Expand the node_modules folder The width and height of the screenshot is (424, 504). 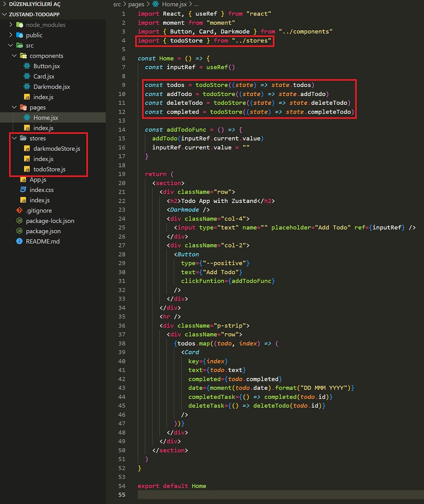click(11, 25)
